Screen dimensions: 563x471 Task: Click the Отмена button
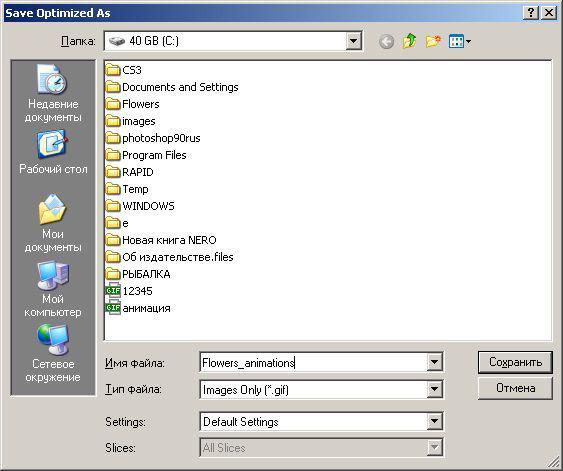[x=515, y=388]
